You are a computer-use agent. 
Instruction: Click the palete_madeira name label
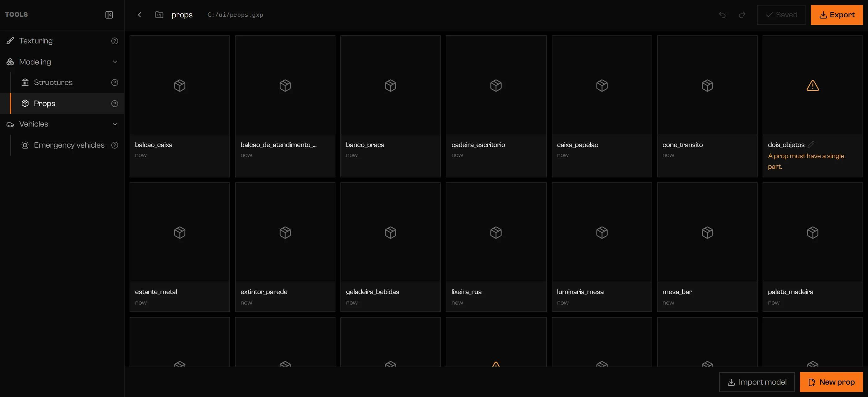(x=790, y=292)
